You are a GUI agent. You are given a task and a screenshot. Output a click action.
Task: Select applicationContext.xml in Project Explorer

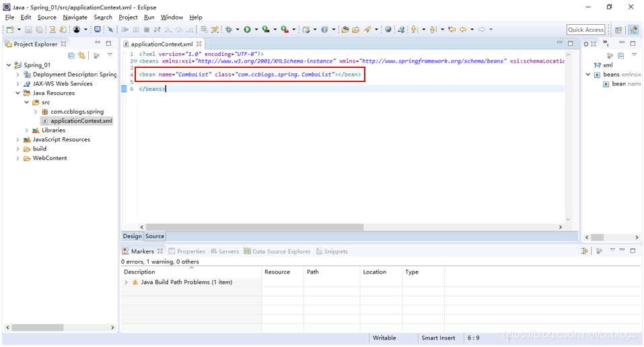[77, 121]
